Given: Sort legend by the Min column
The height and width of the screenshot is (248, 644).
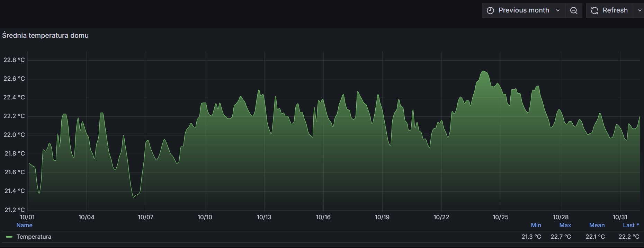Looking at the screenshot, I should point(536,225).
